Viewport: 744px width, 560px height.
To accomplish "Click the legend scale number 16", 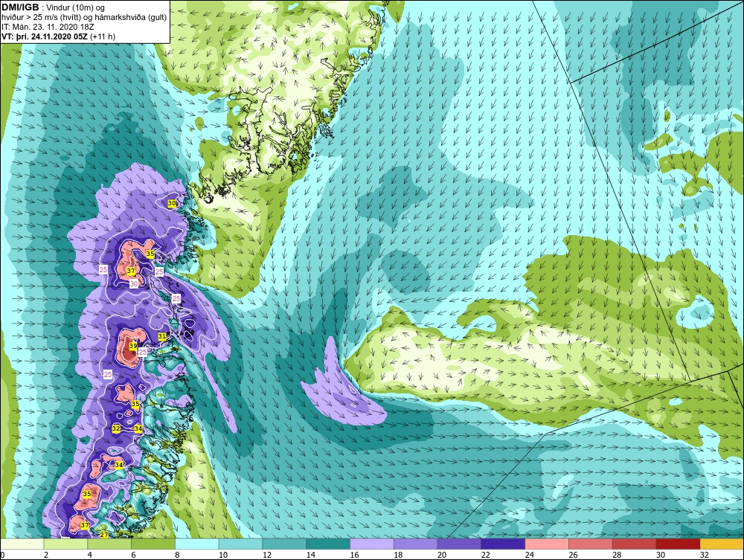I will tap(354, 555).
